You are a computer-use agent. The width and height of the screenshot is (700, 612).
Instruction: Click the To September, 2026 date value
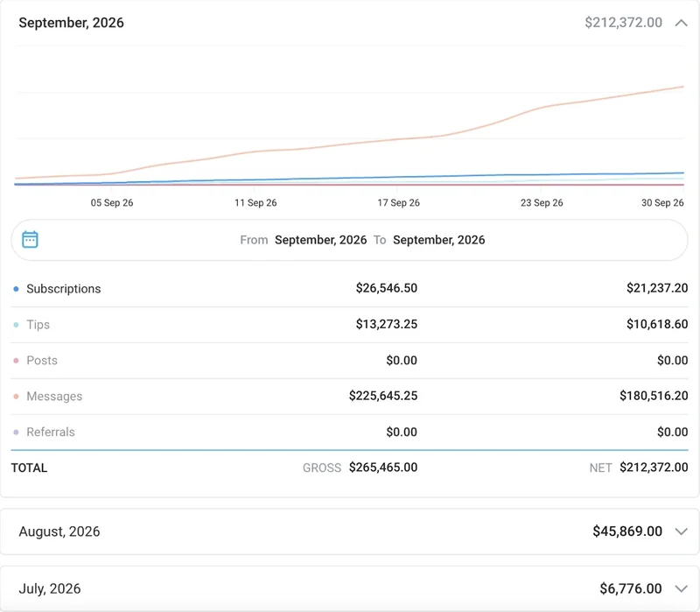pyautogui.click(x=439, y=240)
